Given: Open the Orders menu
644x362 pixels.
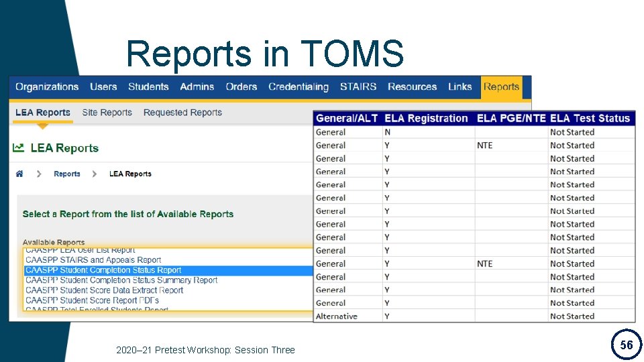Looking at the screenshot, I should coord(241,86).
